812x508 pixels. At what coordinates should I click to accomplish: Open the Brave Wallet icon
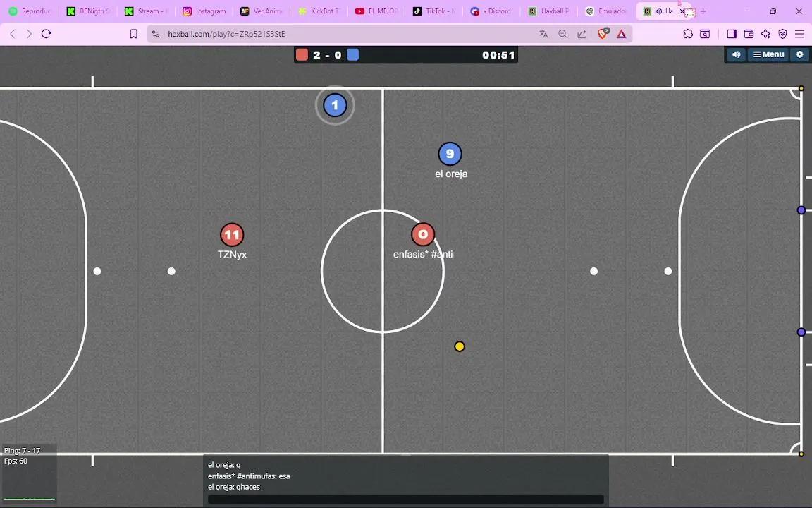point(749,34)
